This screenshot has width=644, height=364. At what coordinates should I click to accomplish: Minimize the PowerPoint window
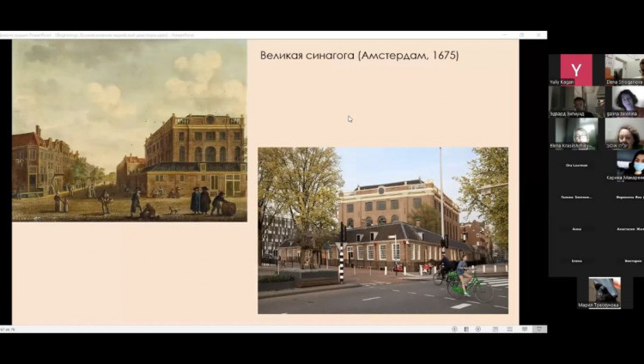(505, 35)
